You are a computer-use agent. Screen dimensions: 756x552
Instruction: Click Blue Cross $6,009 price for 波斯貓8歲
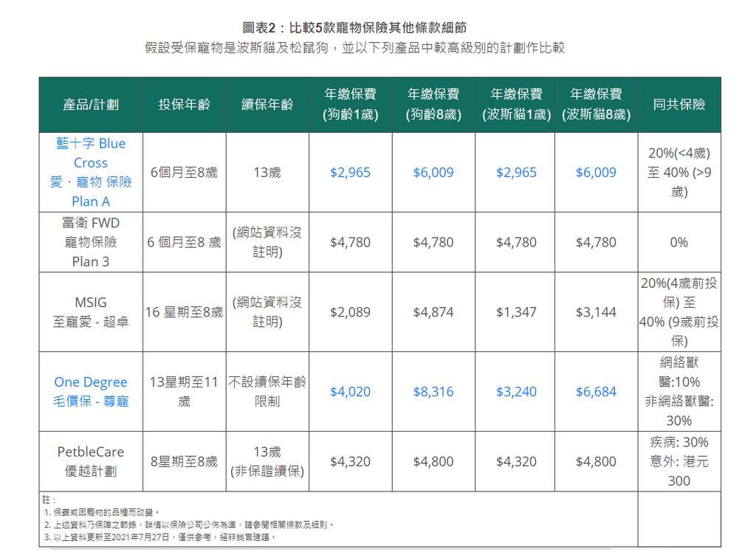[596, 173]
